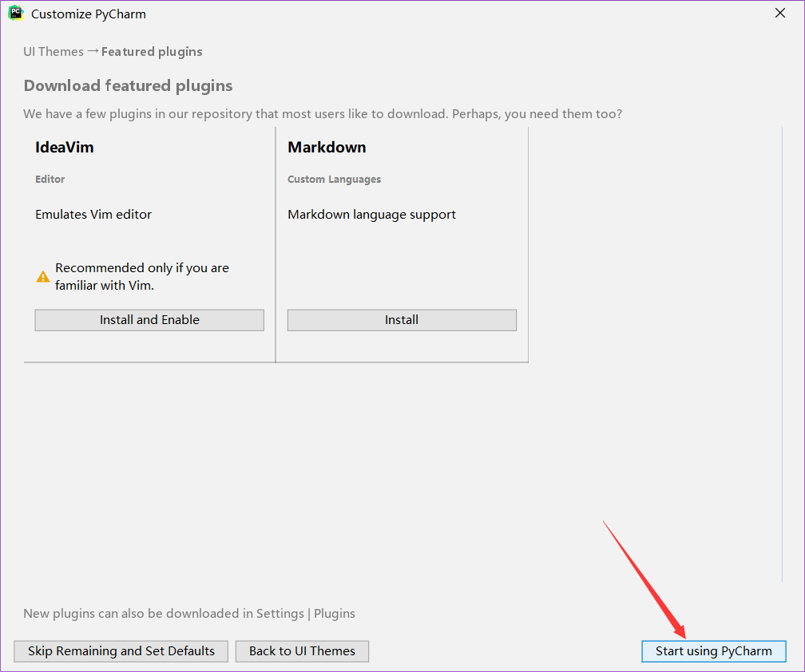
Task: Click the Editor category label
Action: [x=50, y=179]
